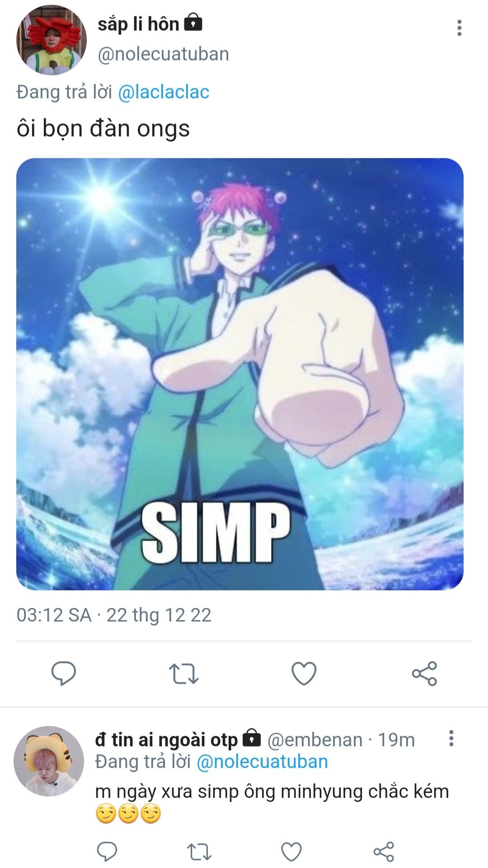Screen dimensions: 488x868
Task: Reply to embenan's comment
Action: coord(107,852)
